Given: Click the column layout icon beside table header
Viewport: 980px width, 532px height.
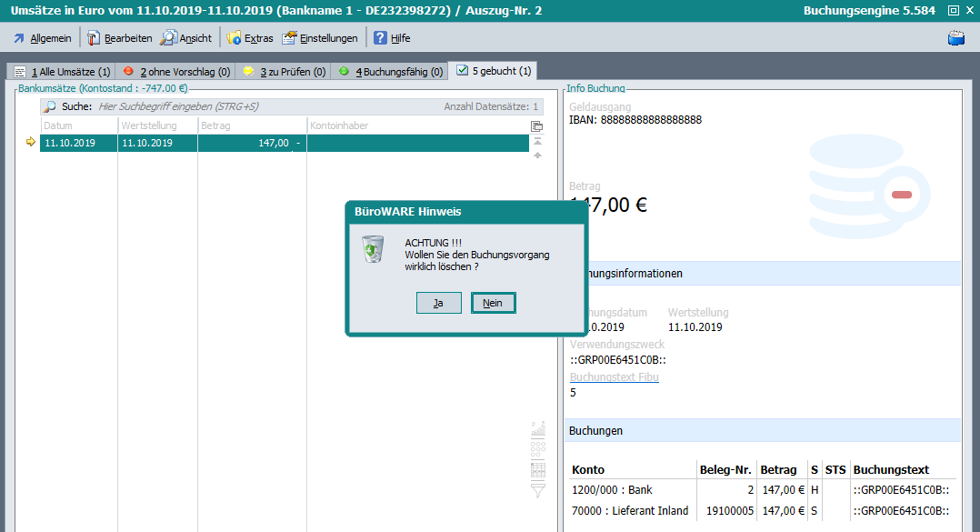Looking at the screenshot, I should tap(536, 126).
